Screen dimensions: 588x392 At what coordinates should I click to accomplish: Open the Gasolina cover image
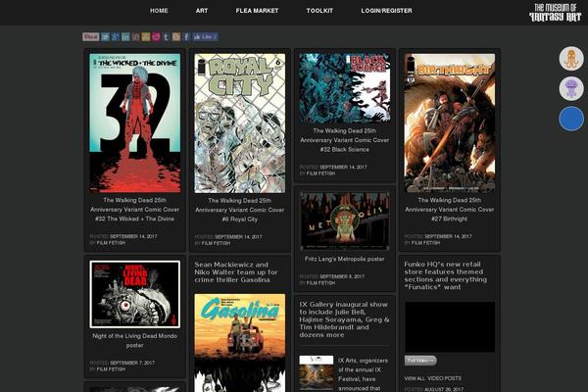240,343
